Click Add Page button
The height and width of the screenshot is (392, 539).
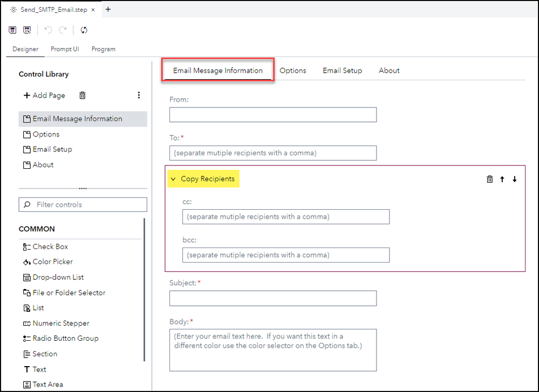tap(44, 95)
